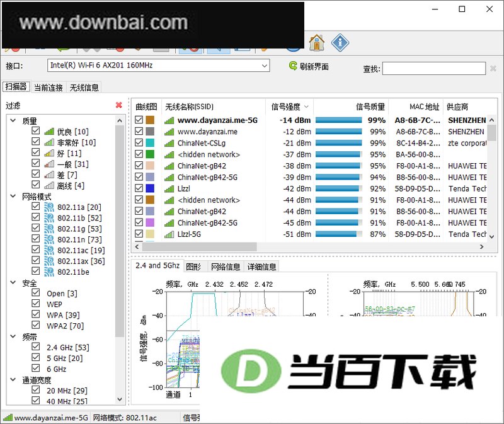The height and width of the screenshot is (424, 504).
Task: Click 802.11b mode icon in filter
Action: tap(49, 218)
